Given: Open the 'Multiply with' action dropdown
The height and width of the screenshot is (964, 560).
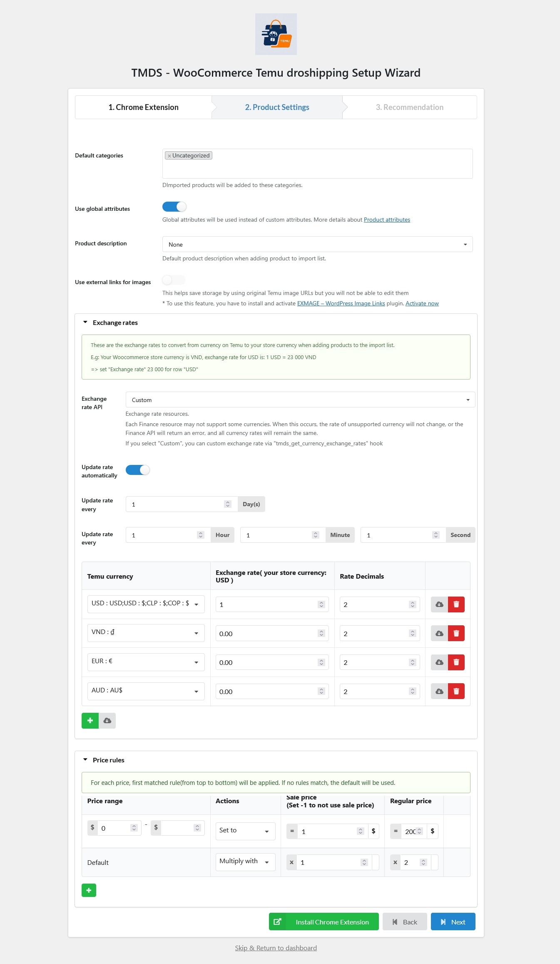Looking at the screenshot, I should (245, 862).
